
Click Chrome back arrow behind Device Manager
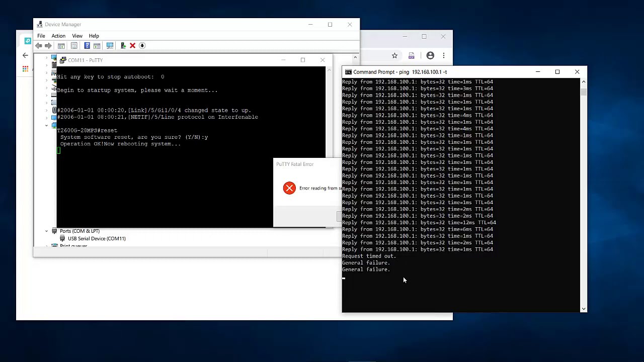(x=25, y=55)
